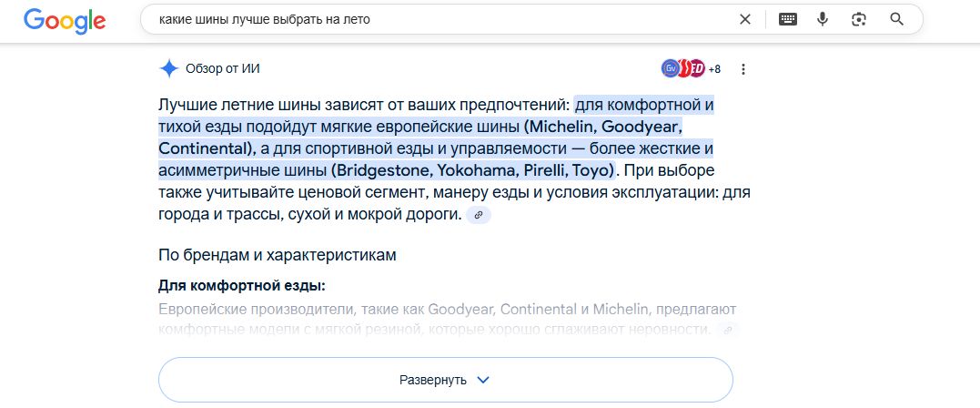
Task: Click the magnifier search button
Action: click(x=895, y=19)
